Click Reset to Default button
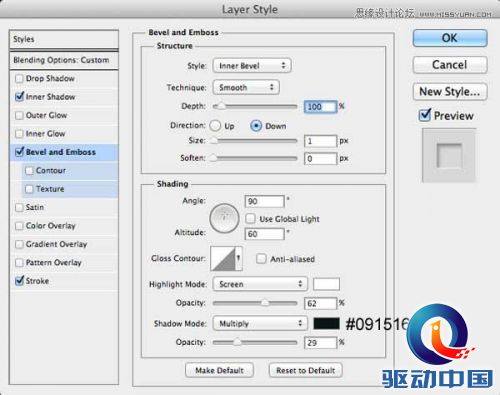Screen dimensions: 500x395 click(x=305, y=370)
